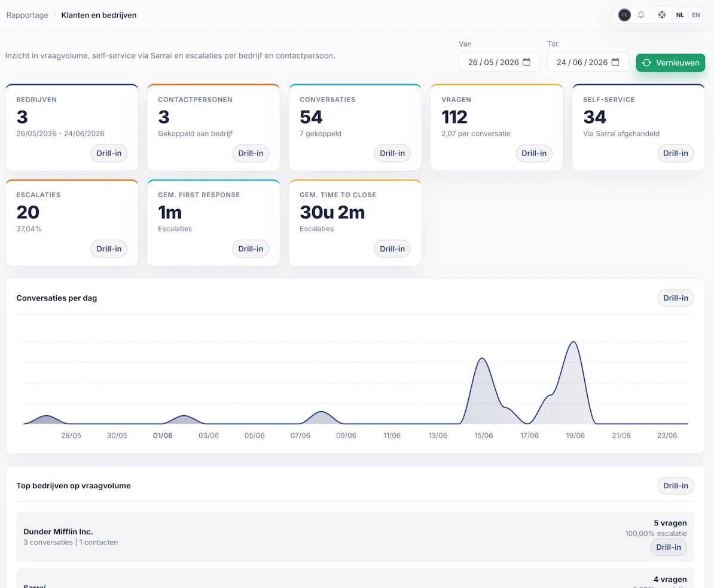
Task: Click the 1m first response value
Action: click(169, 213)
